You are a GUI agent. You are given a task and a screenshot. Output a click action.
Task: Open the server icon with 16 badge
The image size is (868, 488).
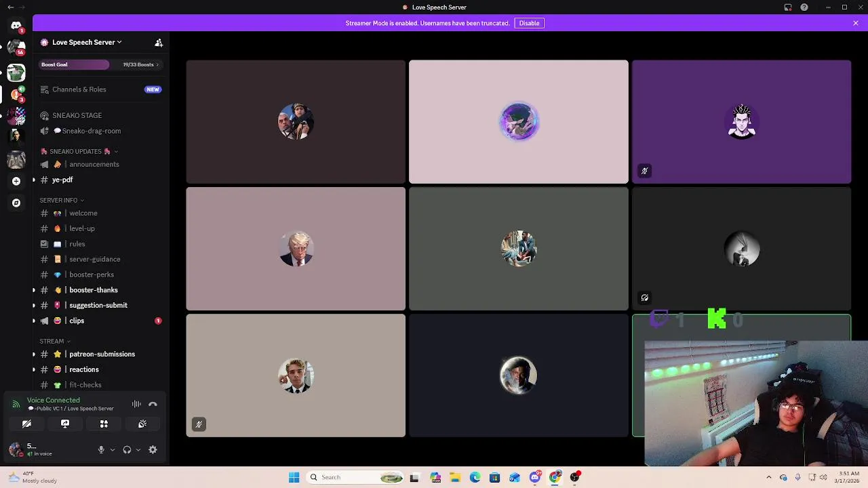coord(16,48)
